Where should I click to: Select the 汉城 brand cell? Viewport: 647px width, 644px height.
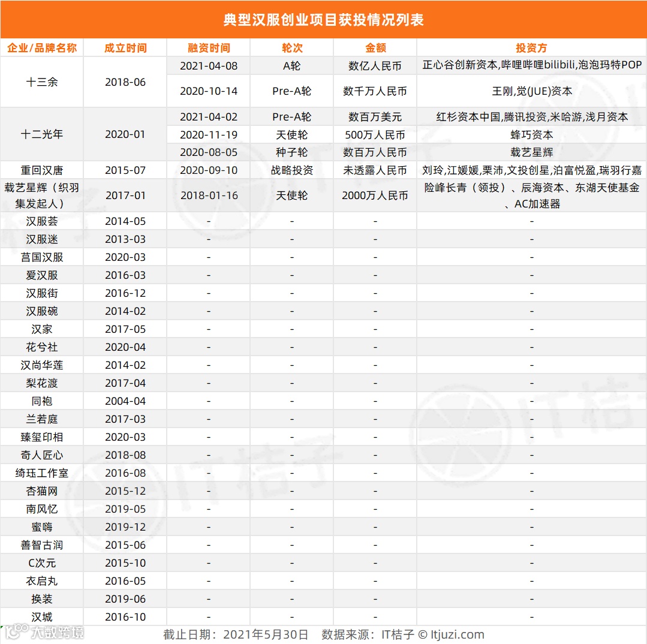tap(42, 617)
